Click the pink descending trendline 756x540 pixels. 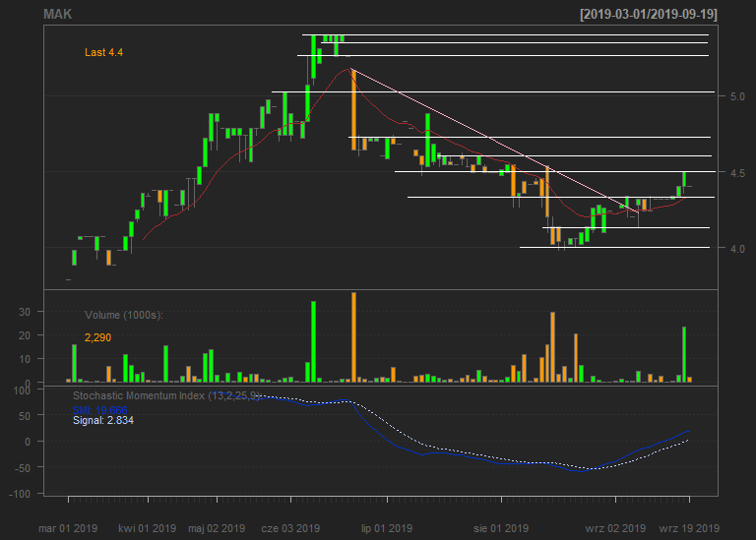coord(494,140)
